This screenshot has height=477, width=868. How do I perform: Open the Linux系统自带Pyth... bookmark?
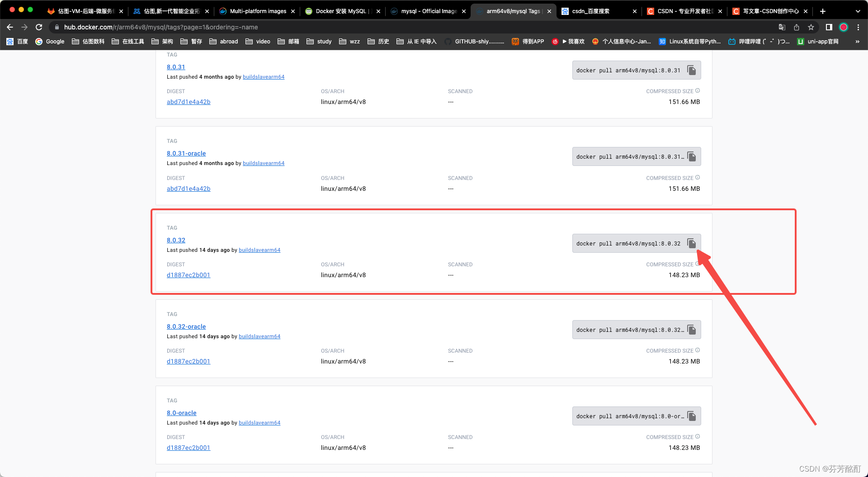point(690,42)
